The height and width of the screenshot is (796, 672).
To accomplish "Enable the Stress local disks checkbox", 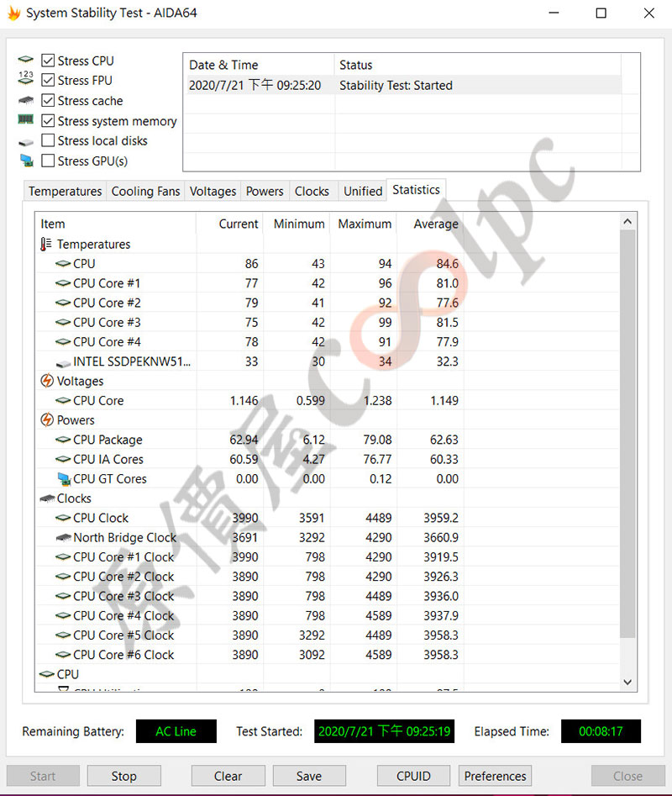I will [48, 140].
